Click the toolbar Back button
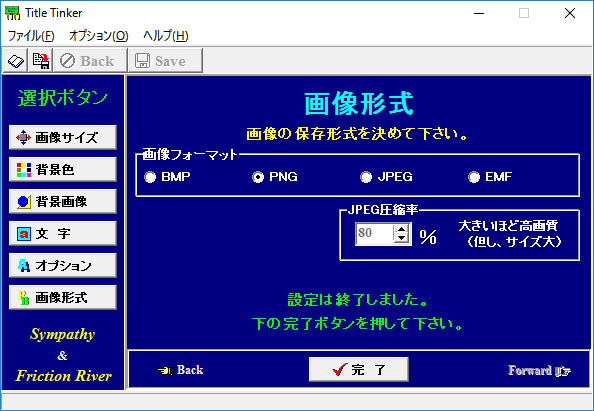Screen dimensions: 594x411 (90, 61)
